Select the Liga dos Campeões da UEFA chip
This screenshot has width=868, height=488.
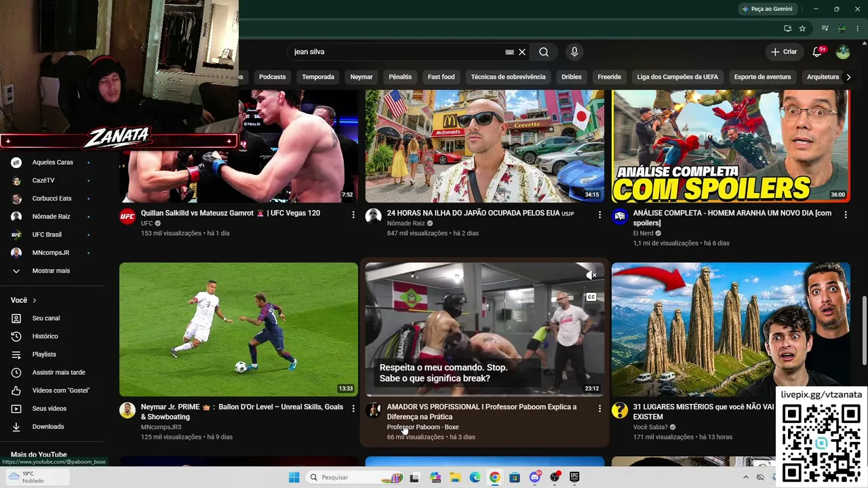pos(677,77)
